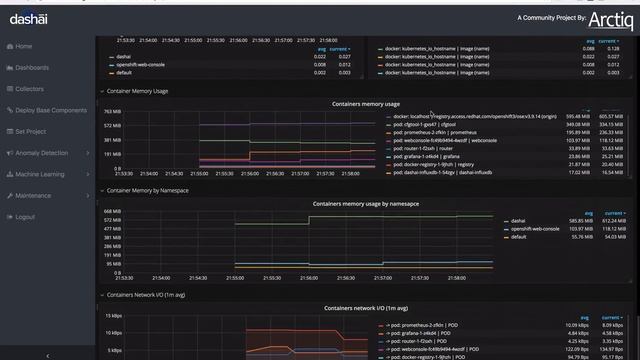This screenshot has height=360, width=640.
Task: Select 'pod: grafana-1 | grafana' legend entry
Action: (x=426, y=156)
